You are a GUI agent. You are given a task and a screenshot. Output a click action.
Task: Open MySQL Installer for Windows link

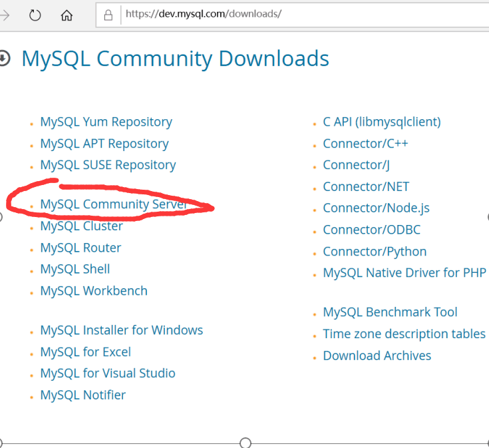pos(122,330)
